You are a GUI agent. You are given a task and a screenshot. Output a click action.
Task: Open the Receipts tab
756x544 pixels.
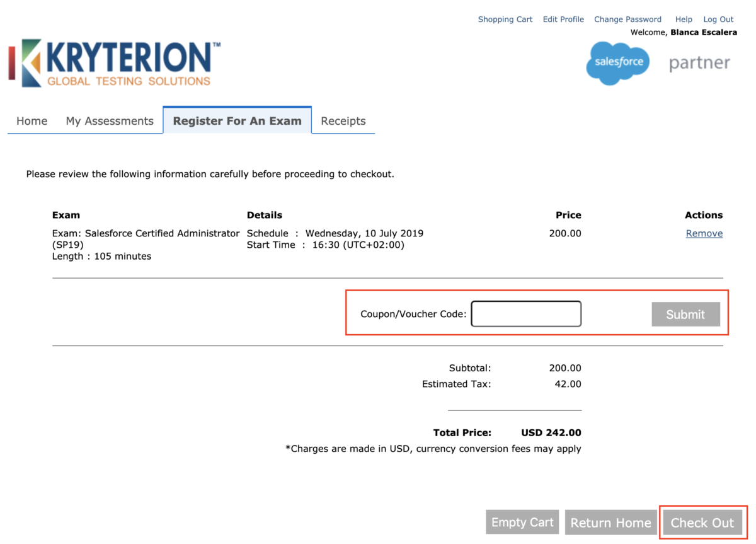343,120
